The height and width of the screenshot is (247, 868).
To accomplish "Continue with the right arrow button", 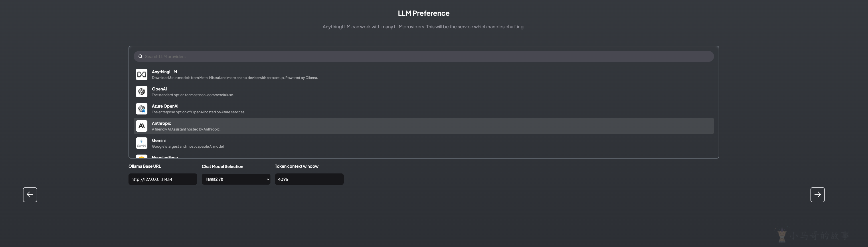I will (817, 195).
